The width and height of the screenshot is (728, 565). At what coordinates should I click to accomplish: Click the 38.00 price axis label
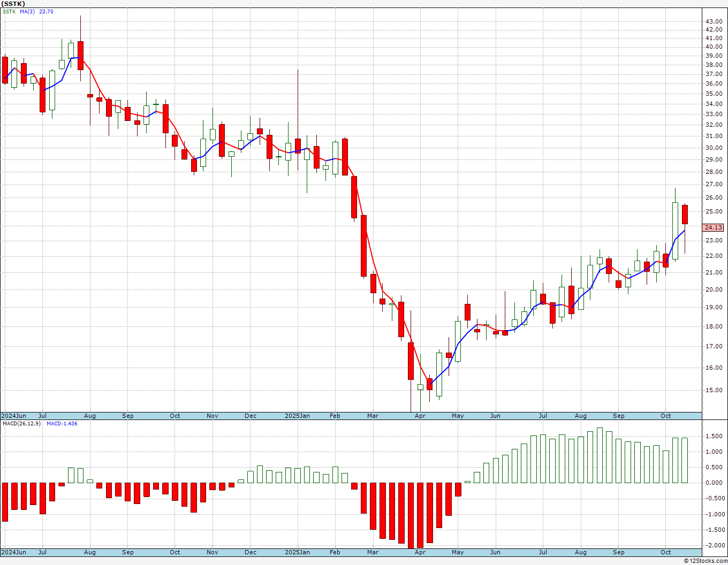(x=714, y=65)
